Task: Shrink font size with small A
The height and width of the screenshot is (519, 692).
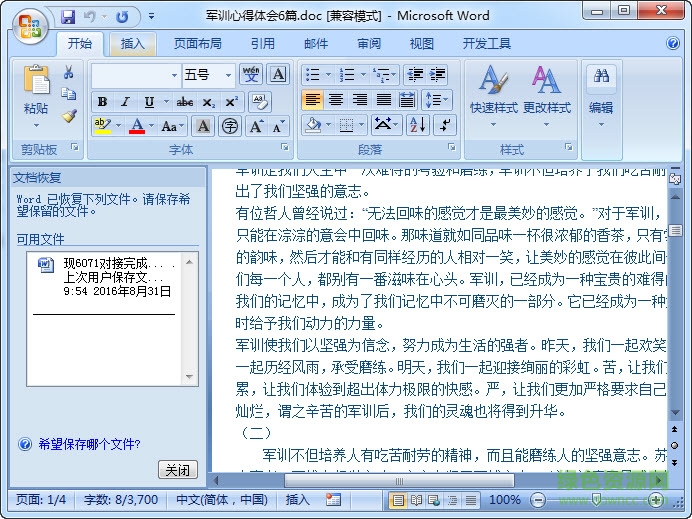Action: coord(278,127)
